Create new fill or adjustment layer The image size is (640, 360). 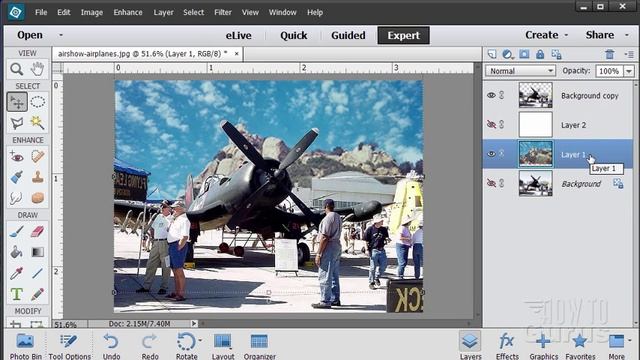[x=508, y=54]
